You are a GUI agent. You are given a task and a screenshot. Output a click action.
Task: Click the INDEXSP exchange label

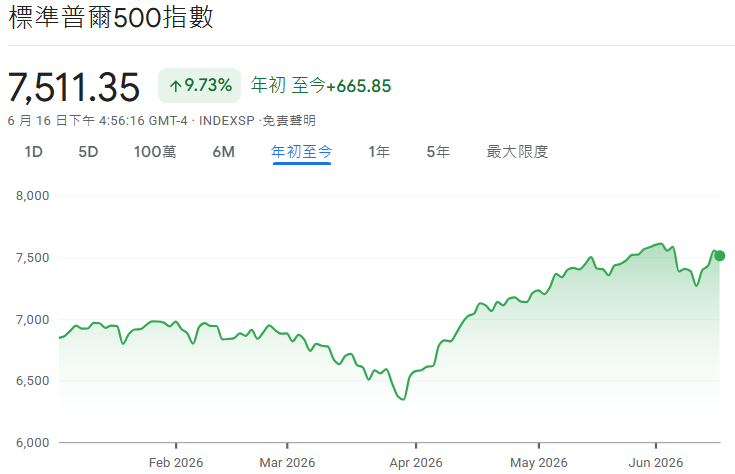pyautogui.click(x=226, y=121)
